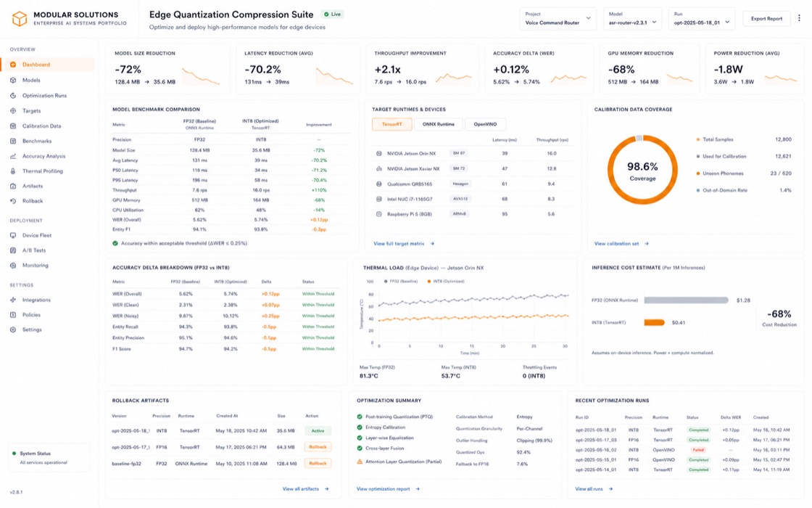This screenshot has width=812, height=508.
Task: Open the View calibration set link
Action: (621, 244)
